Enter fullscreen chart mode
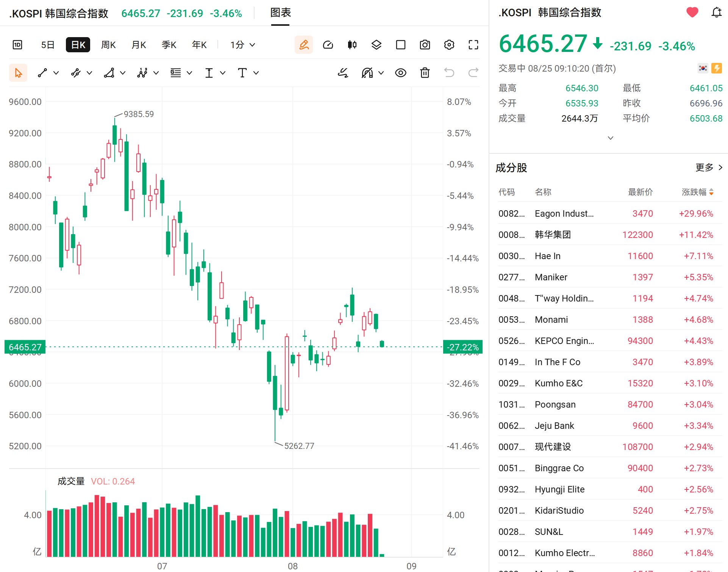728x572 pixels. tap(473, 45)
